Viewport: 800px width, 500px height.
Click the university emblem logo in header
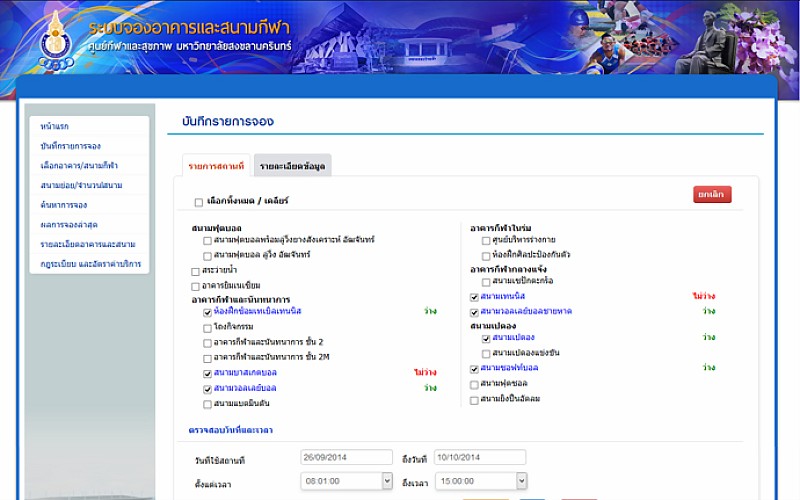click(56, 43)
